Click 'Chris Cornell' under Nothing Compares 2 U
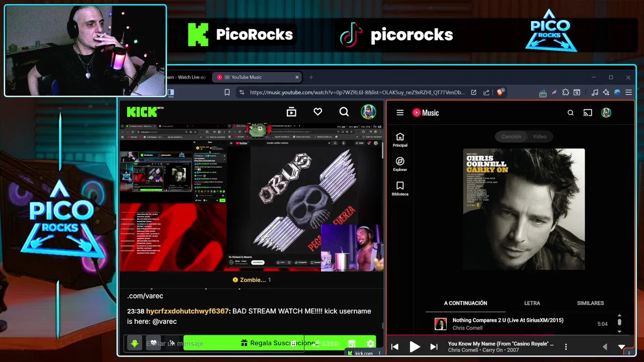 [467, 328]
